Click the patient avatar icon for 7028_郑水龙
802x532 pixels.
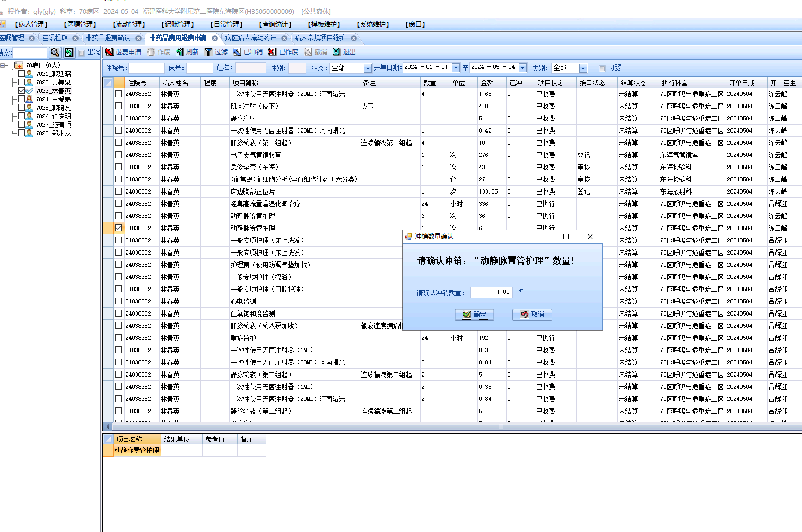(30, 133)
